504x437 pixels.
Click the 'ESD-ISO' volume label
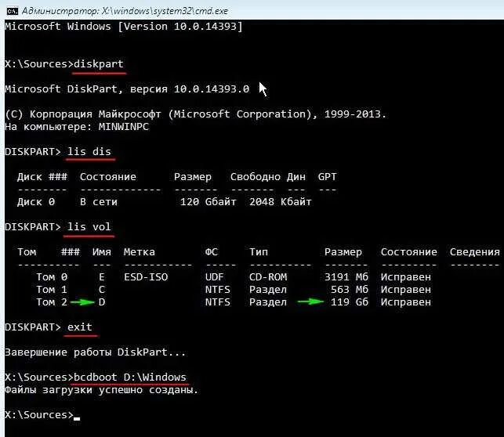click(x=146, y=276)
